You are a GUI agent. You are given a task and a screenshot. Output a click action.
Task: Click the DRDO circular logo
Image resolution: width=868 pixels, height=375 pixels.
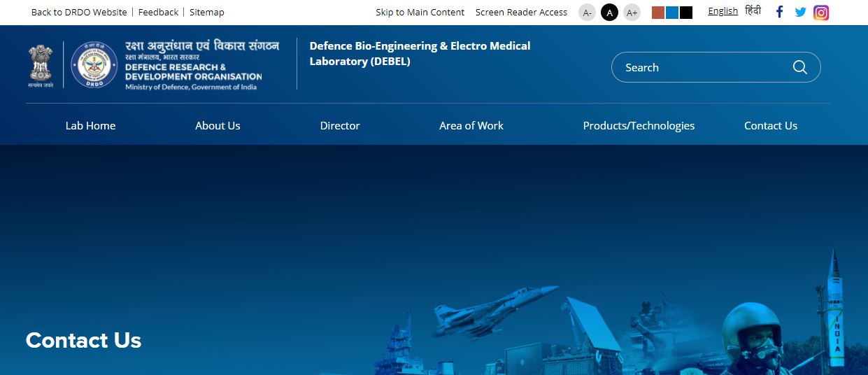(x=94, y=64)
